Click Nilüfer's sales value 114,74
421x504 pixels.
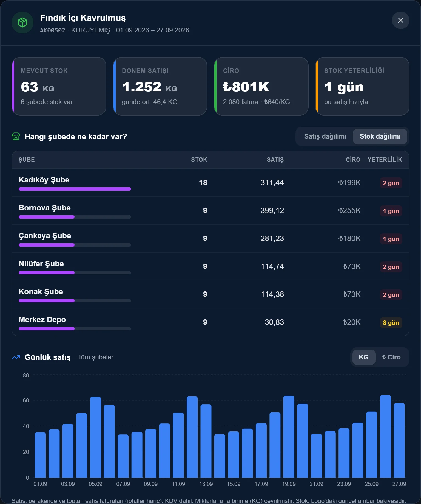(x=272, y=267)
